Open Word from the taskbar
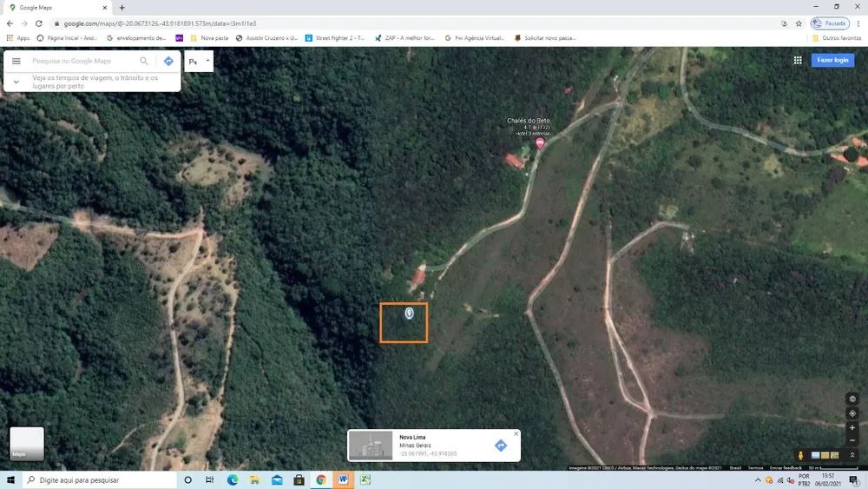 343,479
